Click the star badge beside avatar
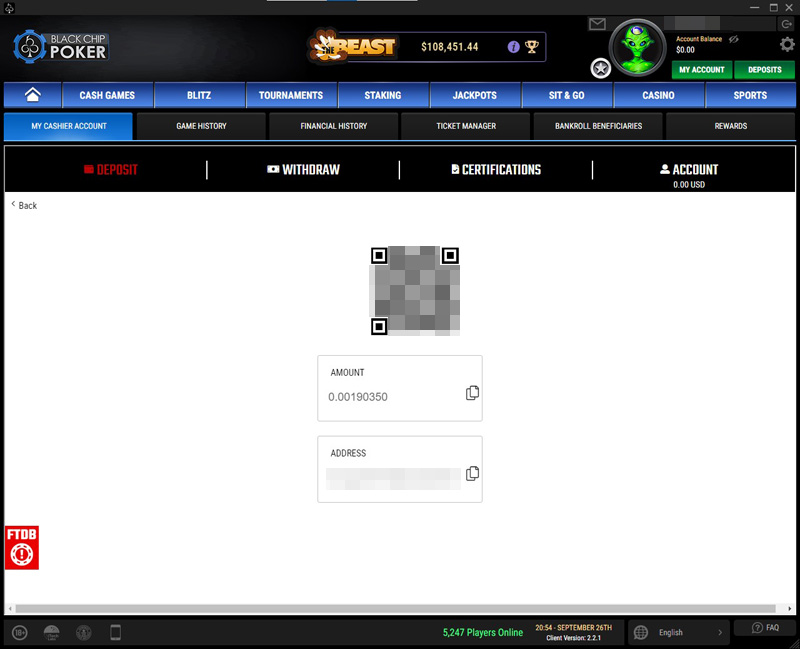This screenshot has width=800, height=649. pyautogui.click(x=601, y=68)
